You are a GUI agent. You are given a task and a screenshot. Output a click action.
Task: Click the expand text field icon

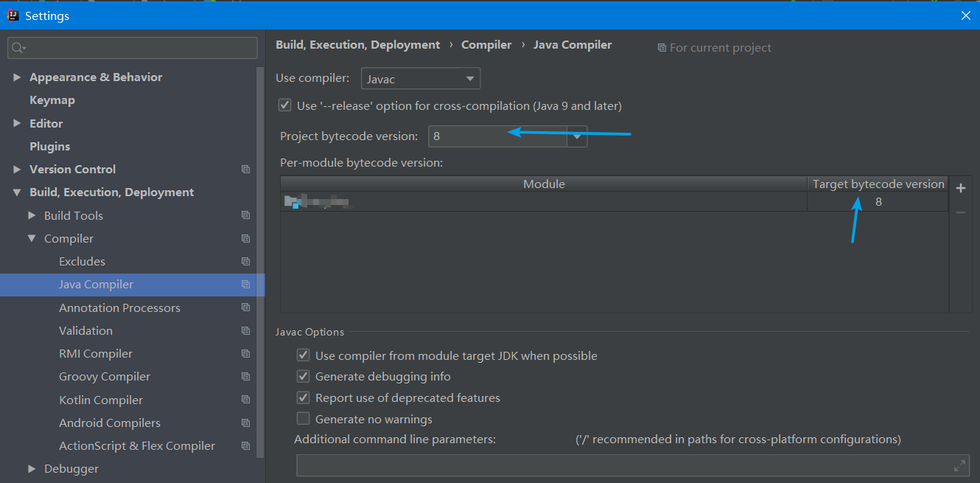tap(959, 465)
